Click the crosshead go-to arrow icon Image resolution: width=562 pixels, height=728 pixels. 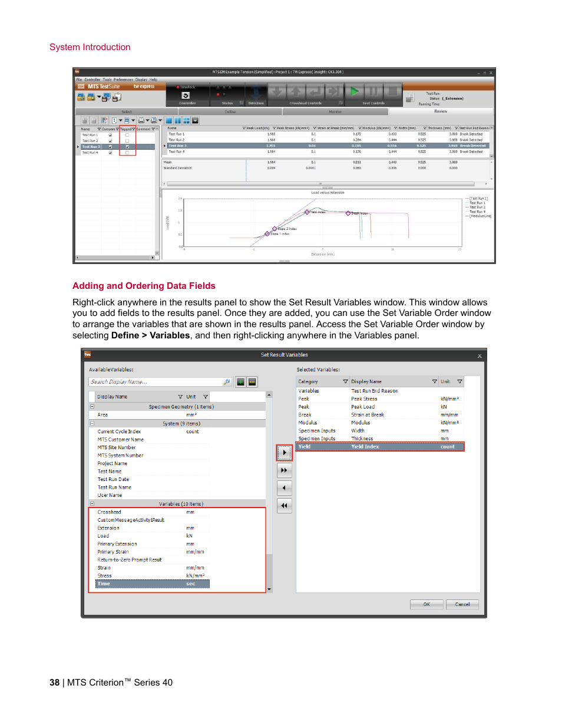[334, 91]
